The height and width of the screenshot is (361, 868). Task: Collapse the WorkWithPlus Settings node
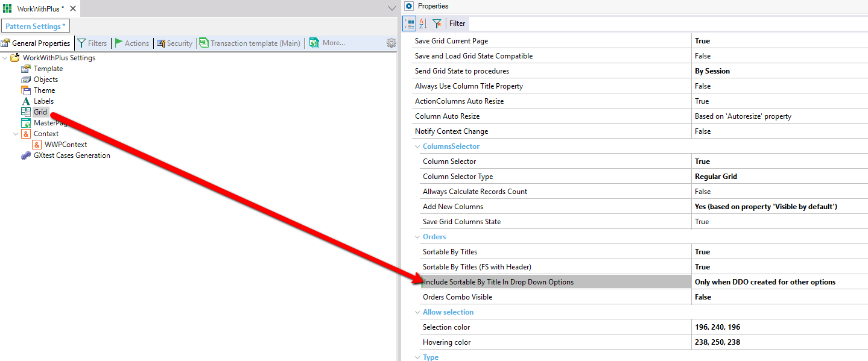[5, 58]
